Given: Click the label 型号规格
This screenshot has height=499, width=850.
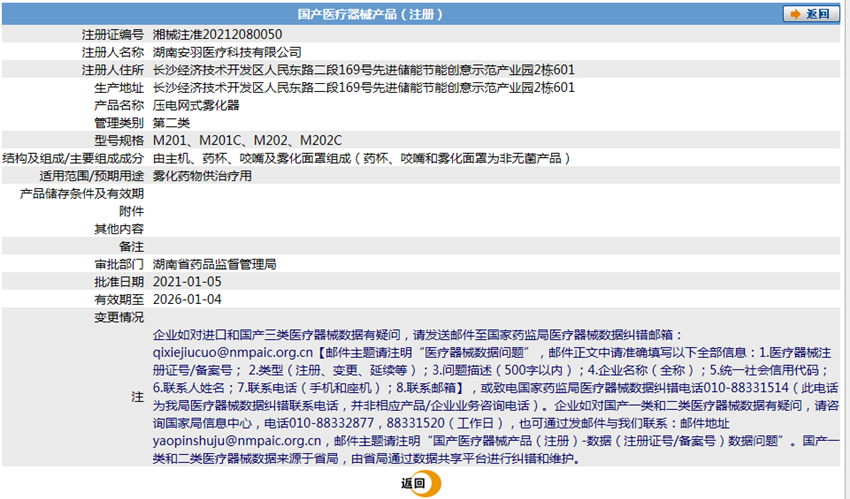Looking at the screenshot, I should 119,140.
